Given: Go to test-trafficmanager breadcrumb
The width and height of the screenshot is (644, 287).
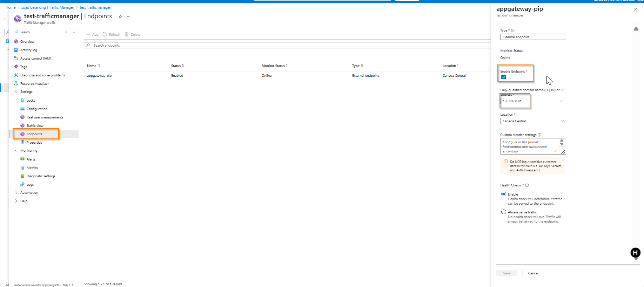Looking at the screenshot, I should click(x=95, y=7).
